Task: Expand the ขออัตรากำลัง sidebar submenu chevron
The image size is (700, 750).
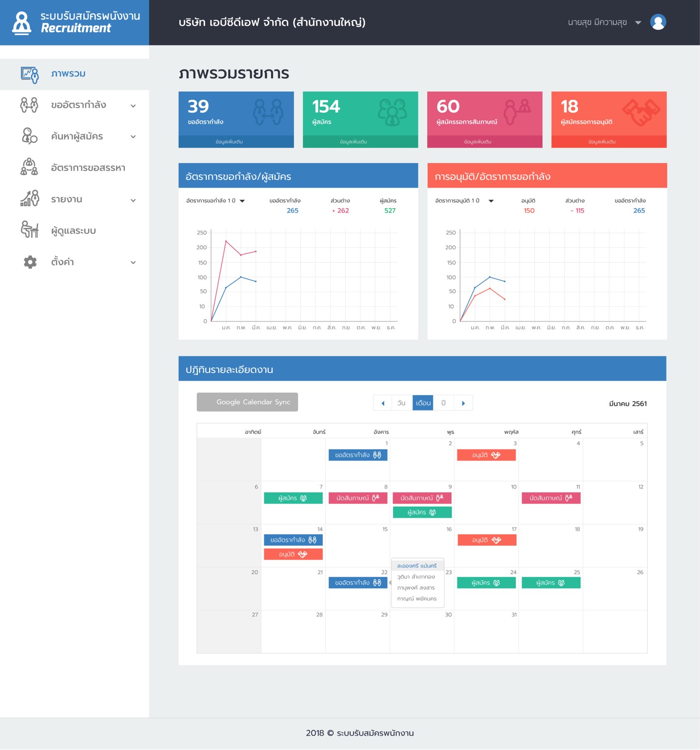Action: tap(133, 106)
